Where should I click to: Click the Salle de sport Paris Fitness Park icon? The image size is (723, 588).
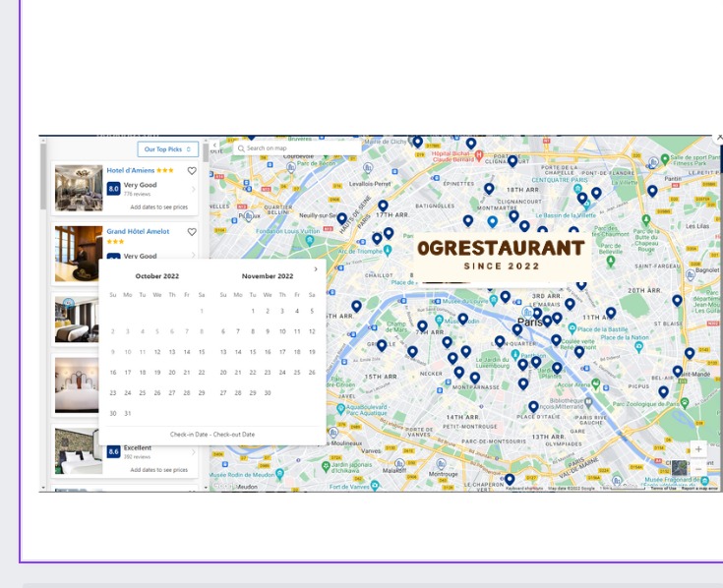click(x=664, y=159)
